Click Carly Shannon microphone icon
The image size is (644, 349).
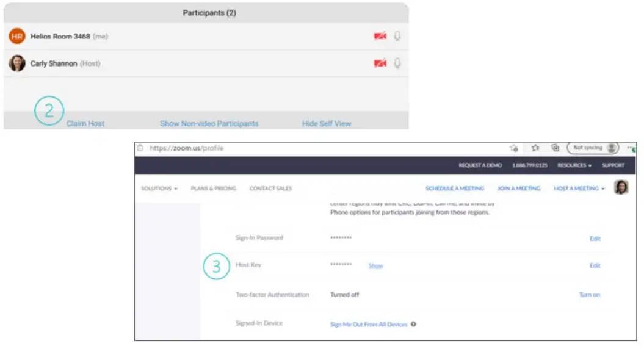coord(397,63)
